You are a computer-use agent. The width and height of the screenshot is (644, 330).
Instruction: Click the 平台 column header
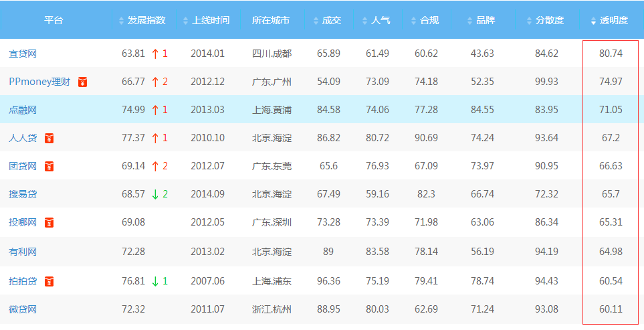click(x=53, y=20)
